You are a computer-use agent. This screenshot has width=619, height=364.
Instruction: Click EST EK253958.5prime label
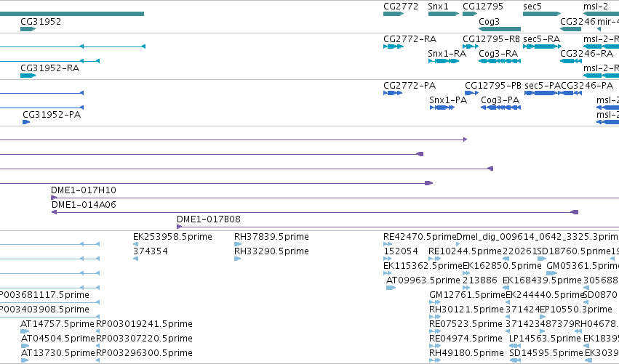tap(172, 237)
